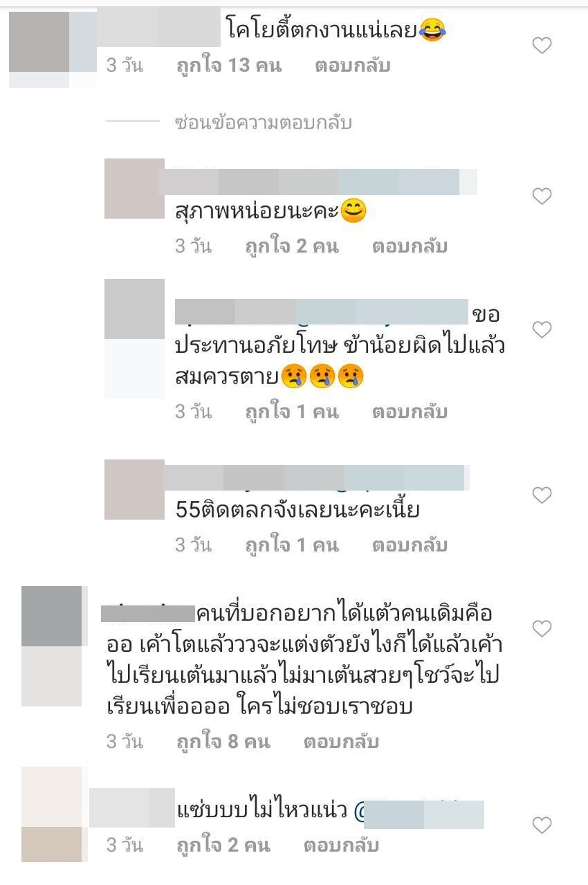Like the โคโยตี้ตกงานแน่เลย comment with heart
588x885 pixels.
point(542,46)
